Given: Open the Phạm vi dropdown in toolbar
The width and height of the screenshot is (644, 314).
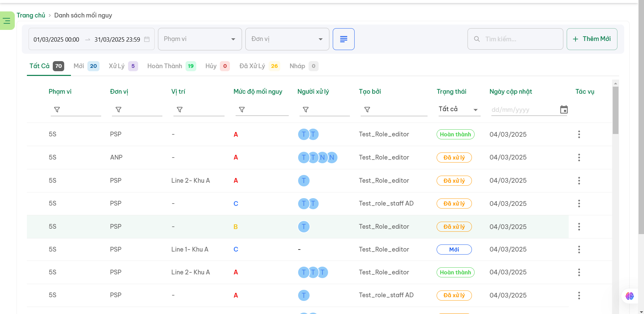Looking at the screenshot, I should click(x=200, y=39).
